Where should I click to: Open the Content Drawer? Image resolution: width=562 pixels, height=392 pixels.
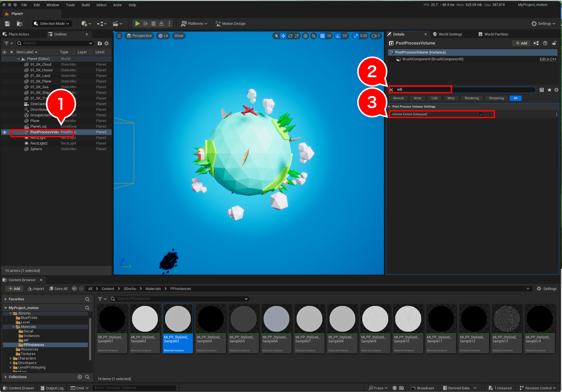click(18, 388)
